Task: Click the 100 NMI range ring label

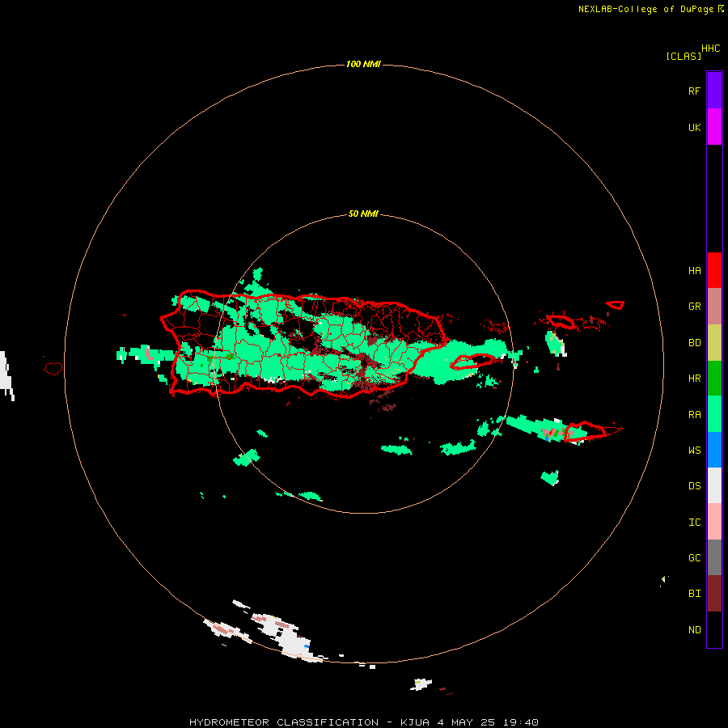Action: (x=363, y=64)
